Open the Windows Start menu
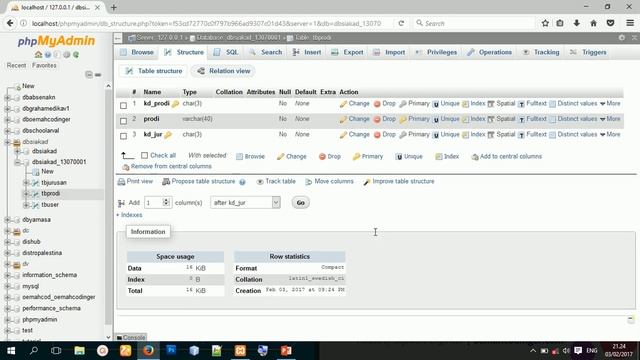640x360 pixels. tap(11, 351)
